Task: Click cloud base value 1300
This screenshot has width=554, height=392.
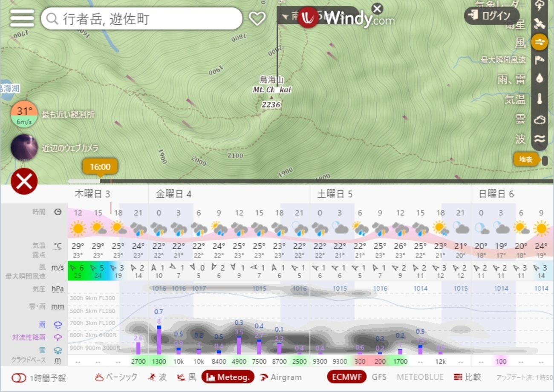Action: 159,361
